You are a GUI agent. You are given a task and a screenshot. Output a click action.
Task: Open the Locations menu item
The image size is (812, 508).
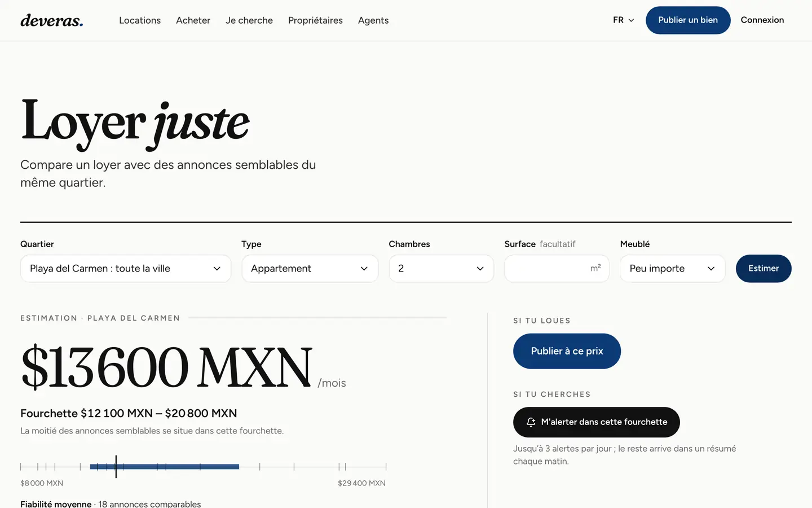coord(140,20)
